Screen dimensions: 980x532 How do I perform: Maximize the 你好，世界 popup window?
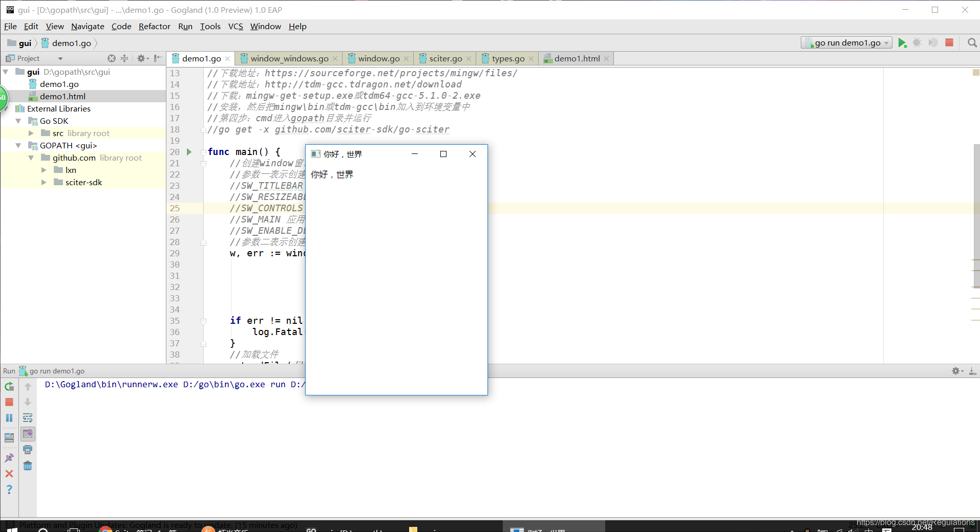coord(443,154)
